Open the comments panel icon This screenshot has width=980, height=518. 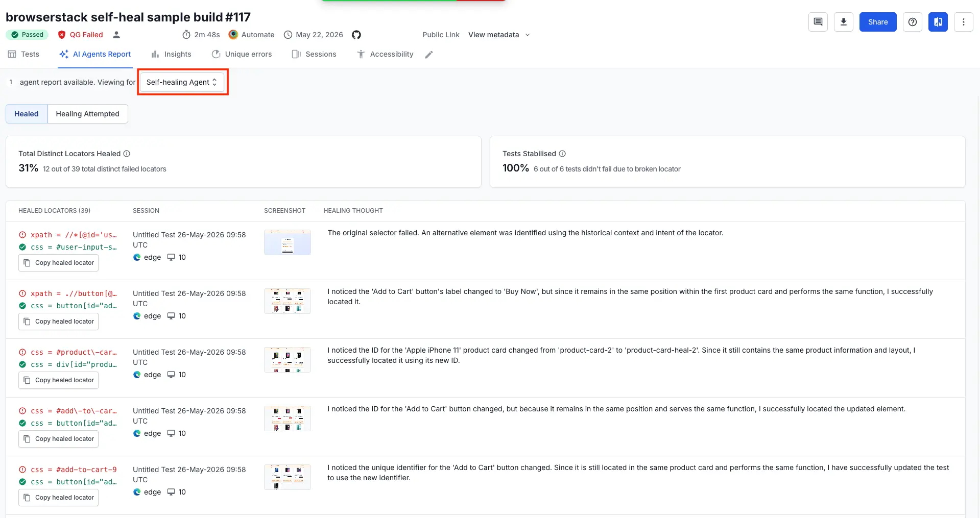[818, 22]
